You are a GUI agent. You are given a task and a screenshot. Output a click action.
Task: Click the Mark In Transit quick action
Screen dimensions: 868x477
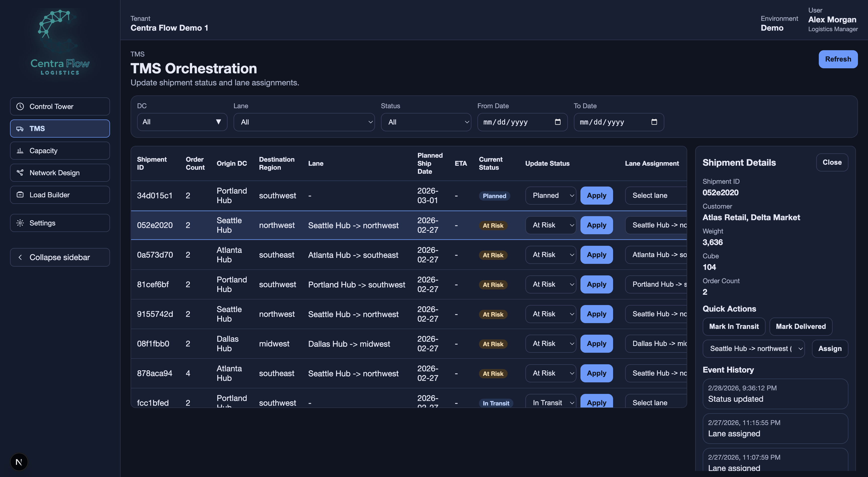click(x=734, y=326)
